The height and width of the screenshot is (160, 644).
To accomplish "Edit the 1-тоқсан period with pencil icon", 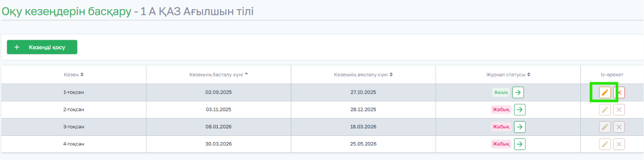I will pos(605,92).
